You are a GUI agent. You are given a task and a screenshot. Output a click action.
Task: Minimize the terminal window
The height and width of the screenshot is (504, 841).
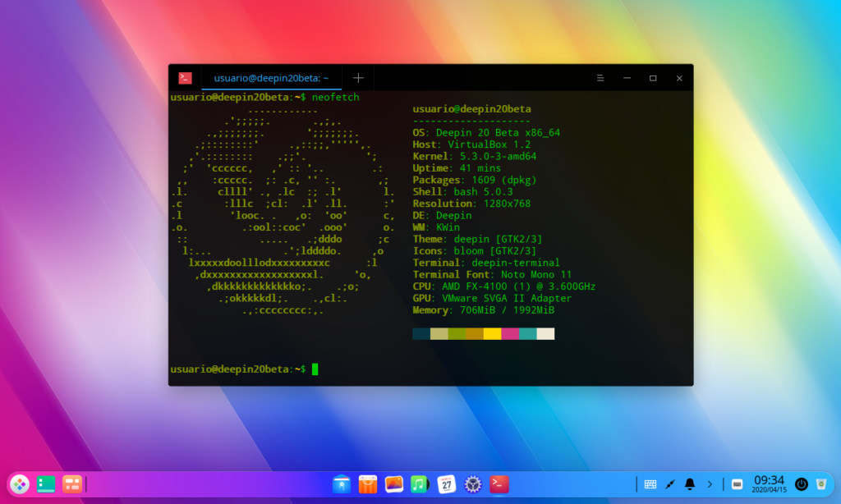[627, 78]
